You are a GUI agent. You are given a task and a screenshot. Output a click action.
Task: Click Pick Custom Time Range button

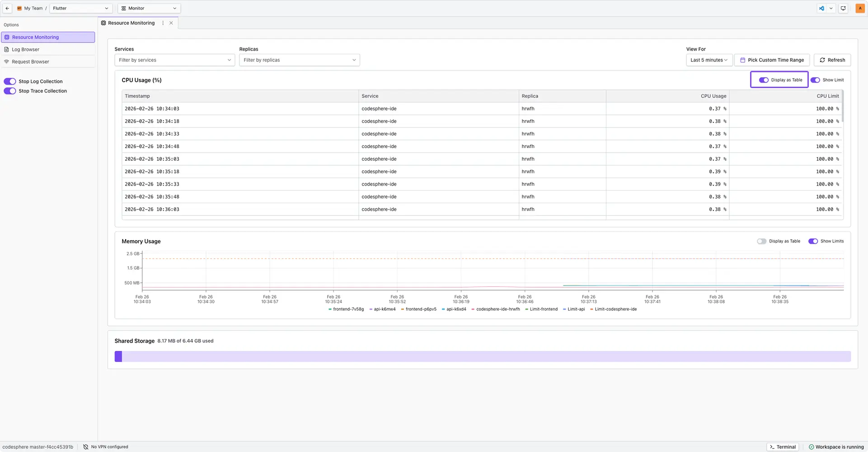(772, 60)
